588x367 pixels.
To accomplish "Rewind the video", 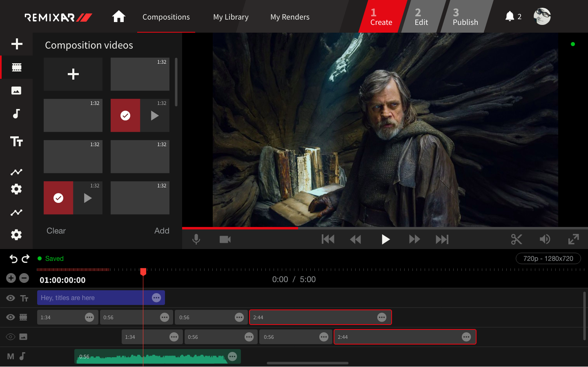I will (356, 239).
